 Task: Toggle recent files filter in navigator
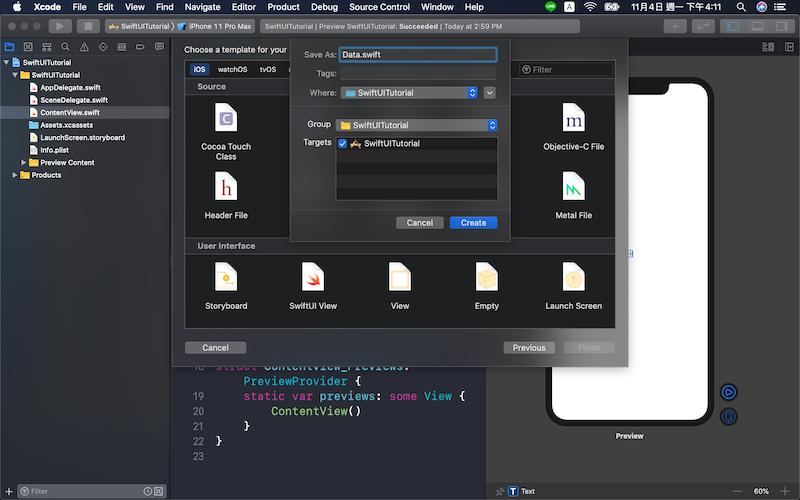(147, 491)
